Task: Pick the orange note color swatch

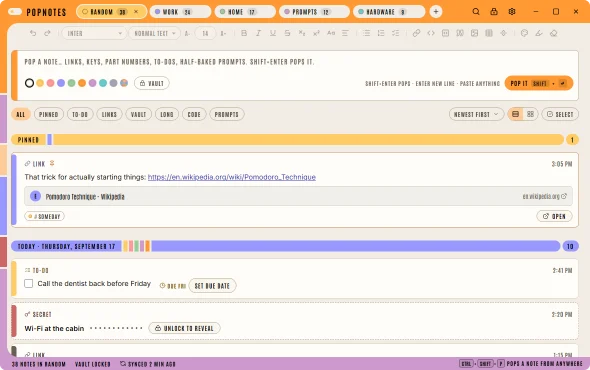Action: 82,83
